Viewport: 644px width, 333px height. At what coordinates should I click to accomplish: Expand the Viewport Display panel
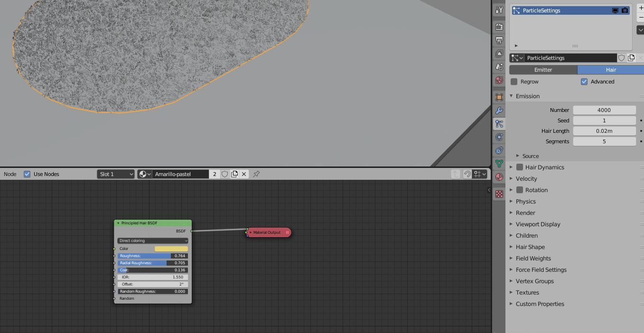tap(538, 224)
